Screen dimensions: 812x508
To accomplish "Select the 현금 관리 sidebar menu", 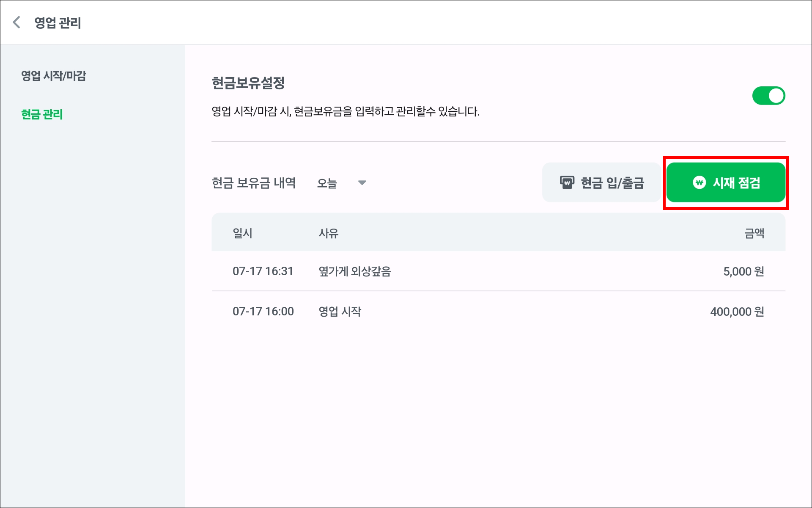I will click(42, 114).
